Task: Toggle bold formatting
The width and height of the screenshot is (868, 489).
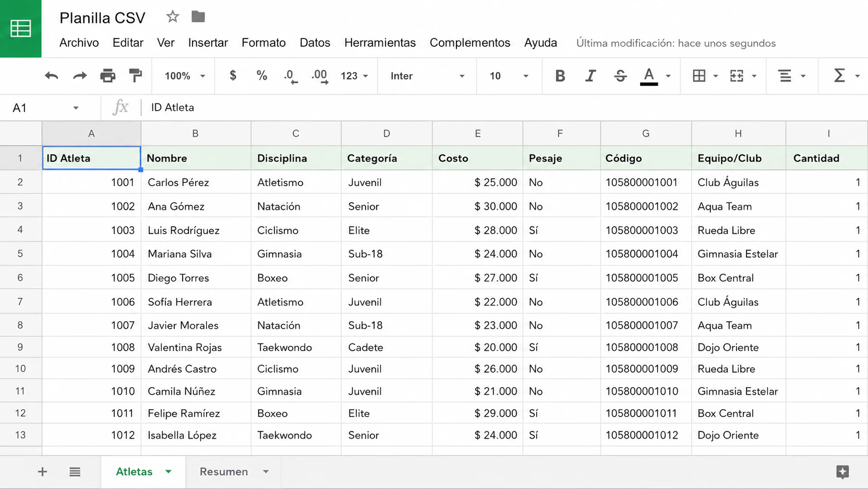Action: click(560, 76)
